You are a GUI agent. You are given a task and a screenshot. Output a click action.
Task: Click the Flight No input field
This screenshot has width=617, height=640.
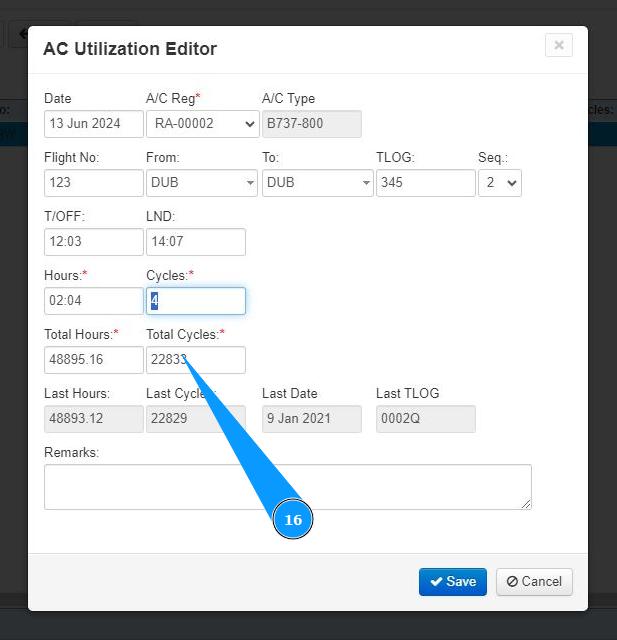pyautogui.click(x=94, y=183)
